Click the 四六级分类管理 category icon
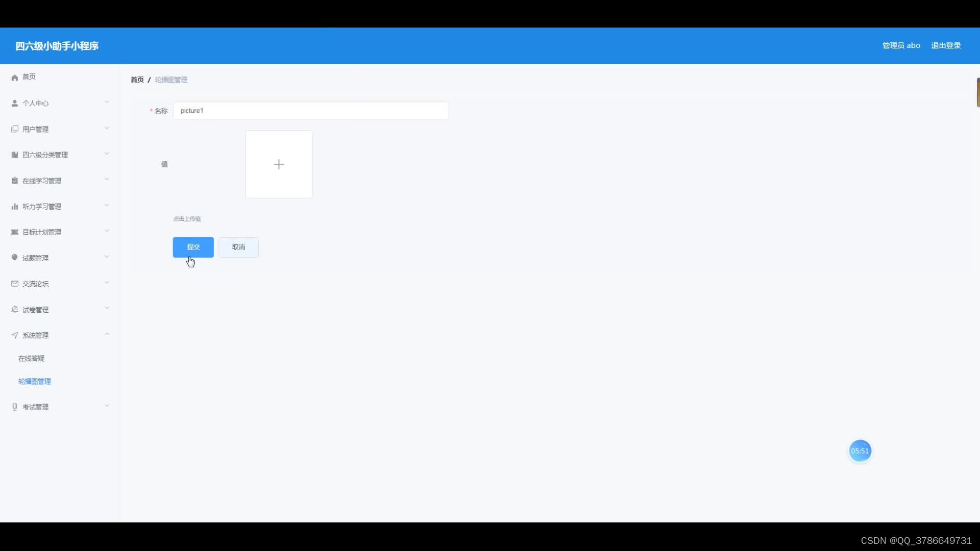Screen dimensions: 980x551 click(x=14, y=154)
